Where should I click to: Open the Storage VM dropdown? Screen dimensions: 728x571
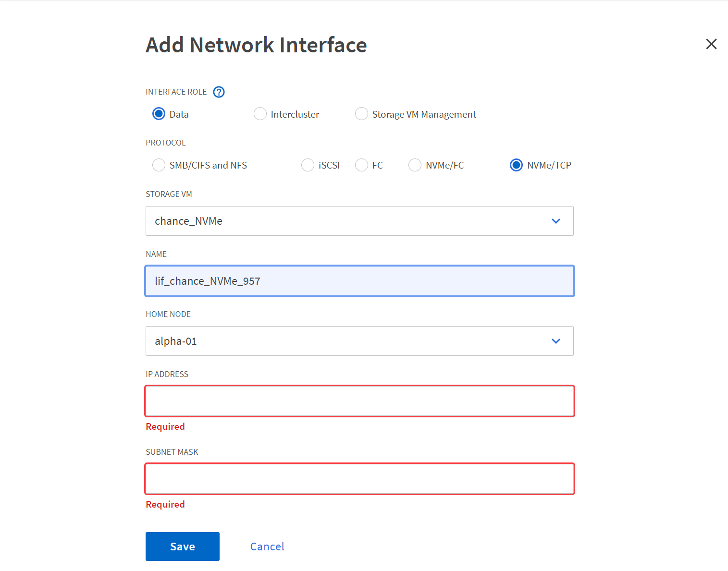coord(555,221)
